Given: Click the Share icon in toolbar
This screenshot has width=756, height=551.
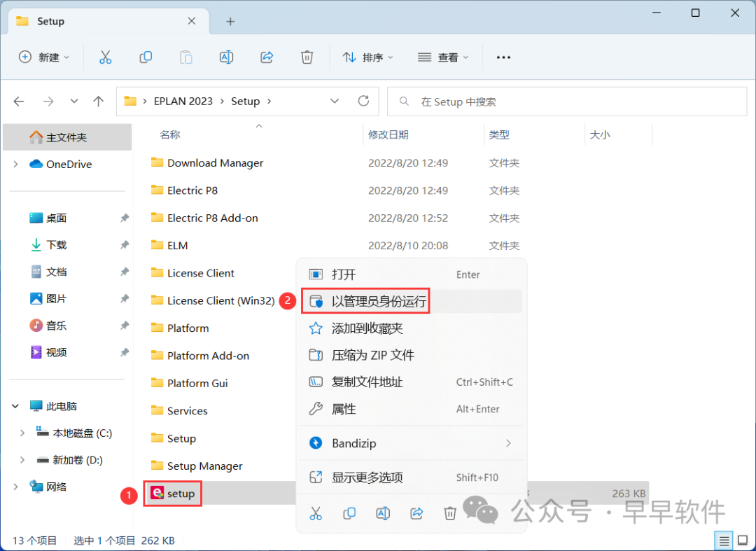Looking at the screenshot, I should [267, 57].
